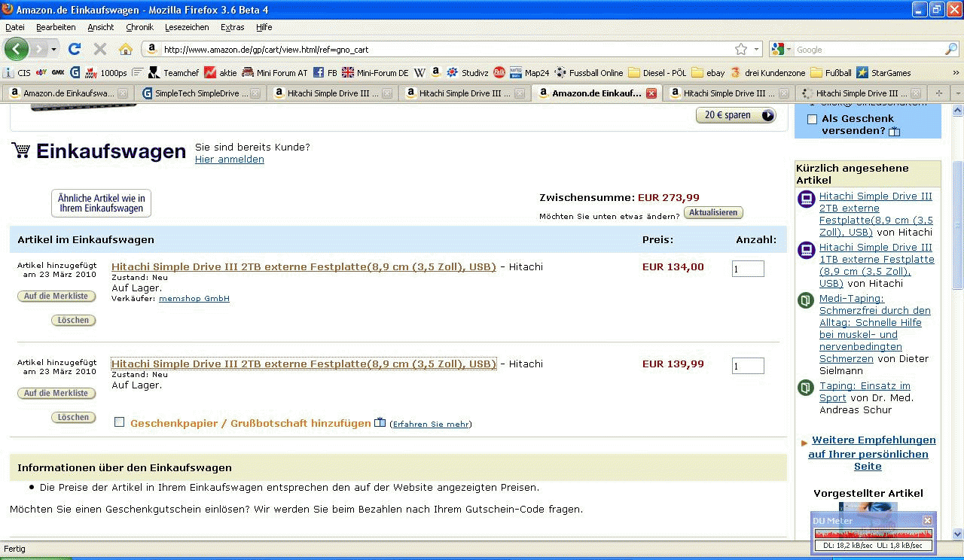Screen dimensions: 964x560
Task: Click the 20 € sparen button
Action: click(736, 115)
